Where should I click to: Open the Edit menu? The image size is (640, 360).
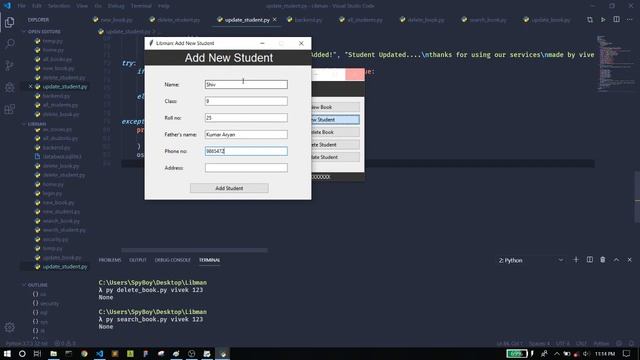pos(37,6)
